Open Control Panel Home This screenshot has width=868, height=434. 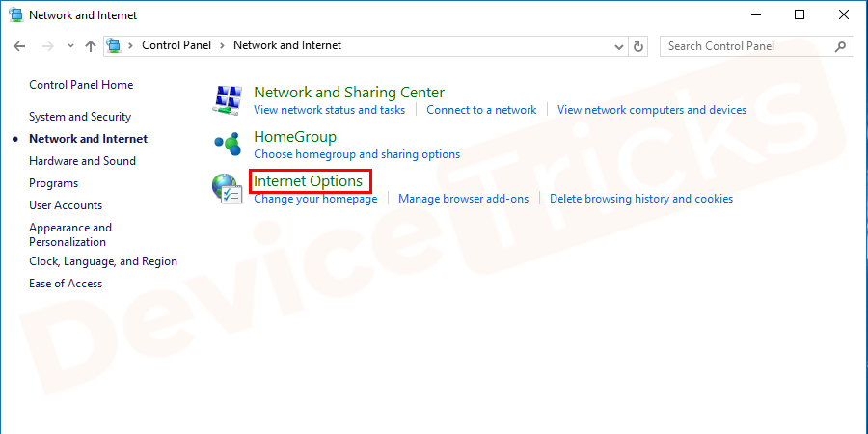[81, 85]
